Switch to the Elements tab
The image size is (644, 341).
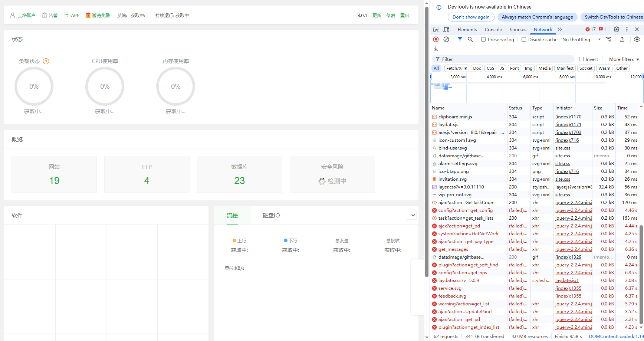(467, 29)
